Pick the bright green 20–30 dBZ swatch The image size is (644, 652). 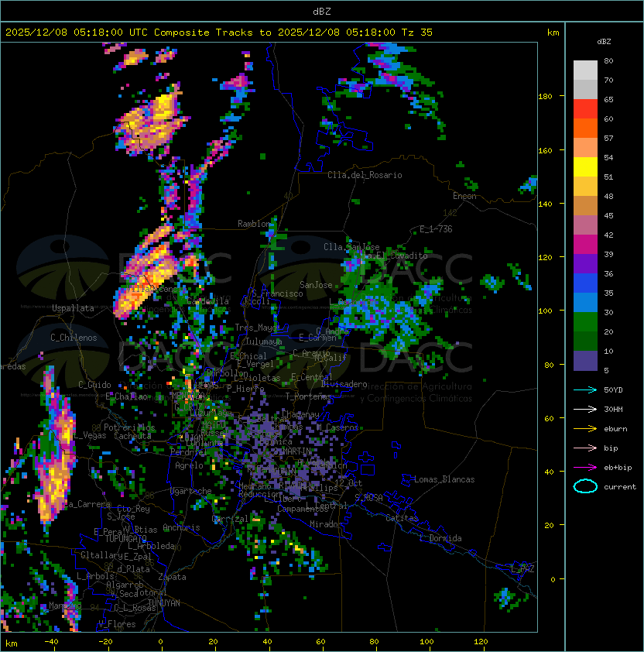(585, 322)
